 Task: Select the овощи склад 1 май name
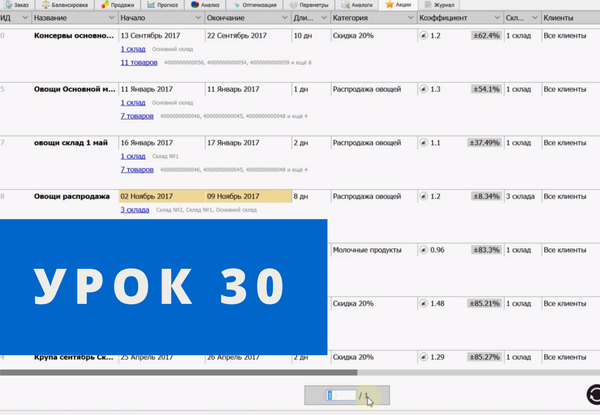[x=71, y=143]
